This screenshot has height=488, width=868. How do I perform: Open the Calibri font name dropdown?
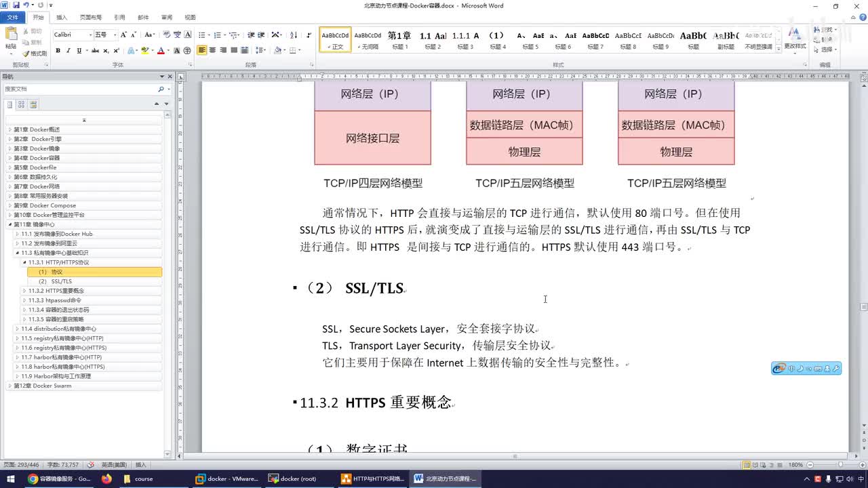click(x=90, y=35)
